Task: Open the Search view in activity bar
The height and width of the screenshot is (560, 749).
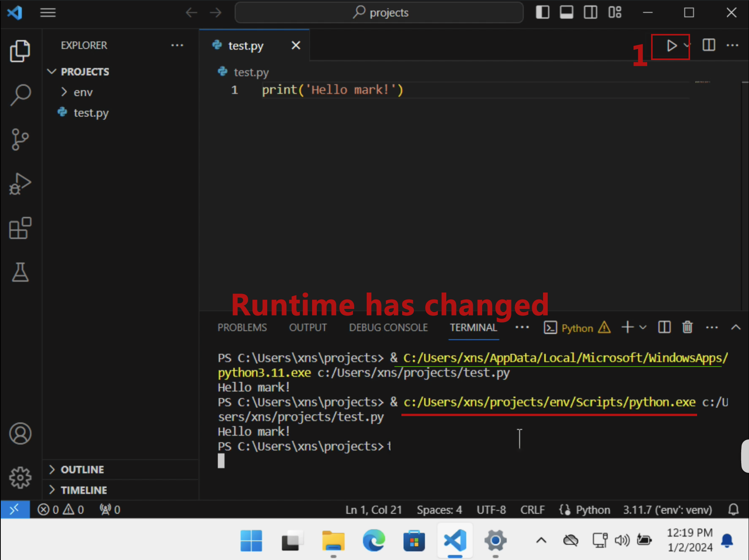Action: tap(20, 95)
